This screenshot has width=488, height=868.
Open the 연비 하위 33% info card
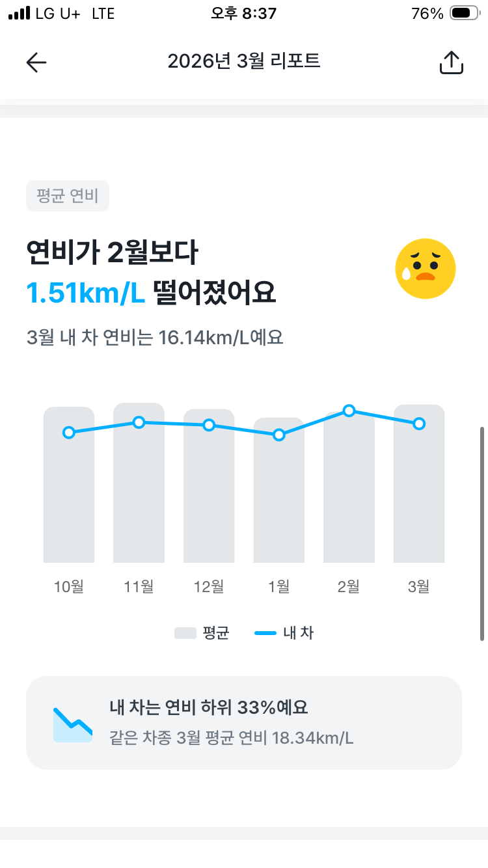coord(243,722)
